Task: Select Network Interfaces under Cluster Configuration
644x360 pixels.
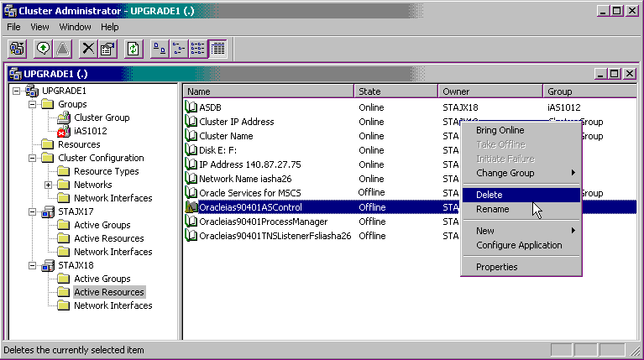Action: [x=113, y=198]
